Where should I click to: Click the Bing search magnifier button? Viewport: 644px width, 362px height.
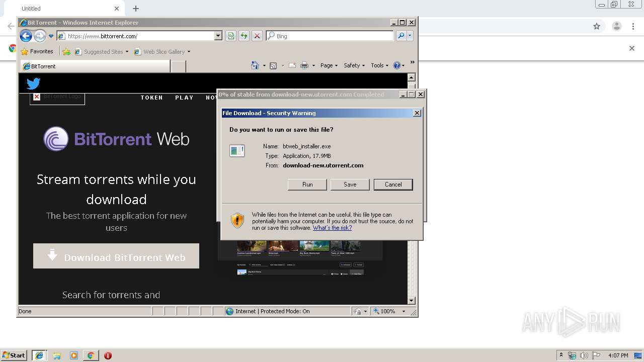click(401, 36)
